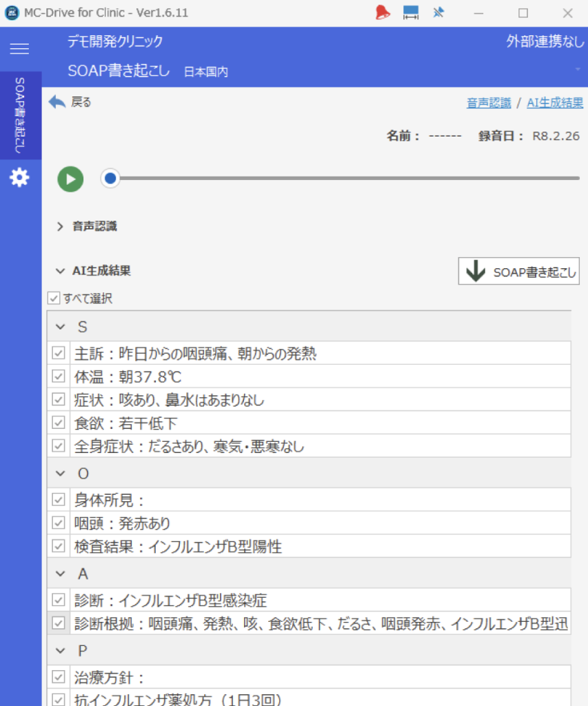Open the settings gear in sidebar

pos(19,179)
